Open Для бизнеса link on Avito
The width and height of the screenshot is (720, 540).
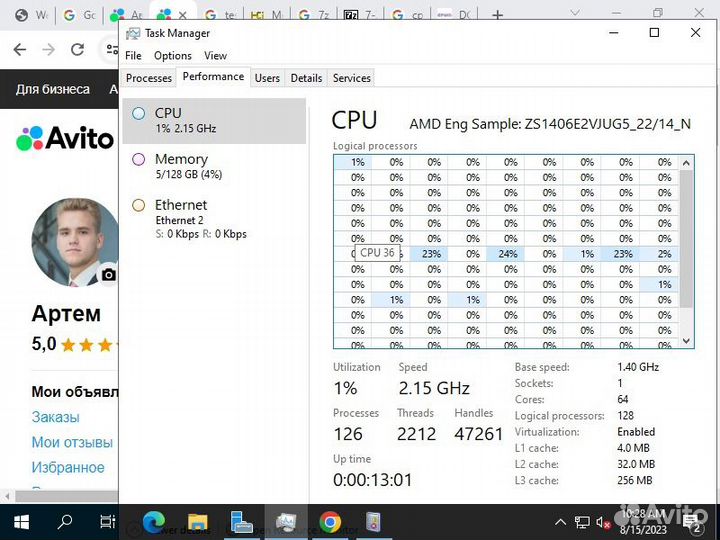(53, 89)
